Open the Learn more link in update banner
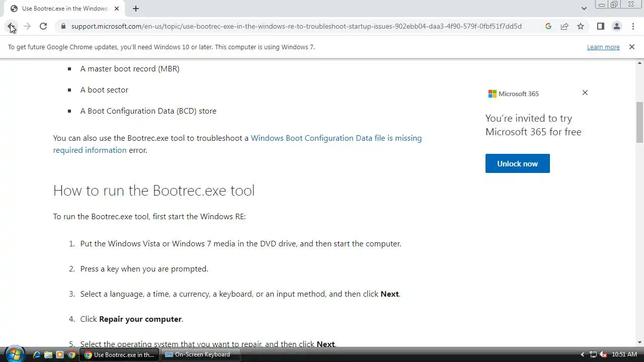This screenshot has width=644, height=362. [603, 47]
